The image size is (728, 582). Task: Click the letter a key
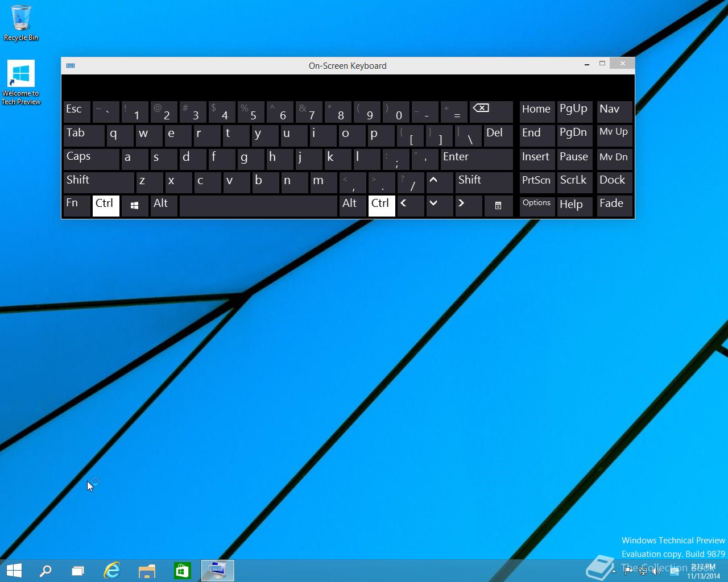(x=135, y=159)
